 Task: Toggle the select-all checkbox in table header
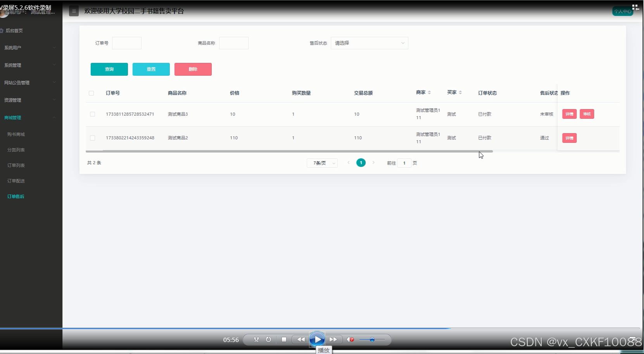(x=92, y=93)
